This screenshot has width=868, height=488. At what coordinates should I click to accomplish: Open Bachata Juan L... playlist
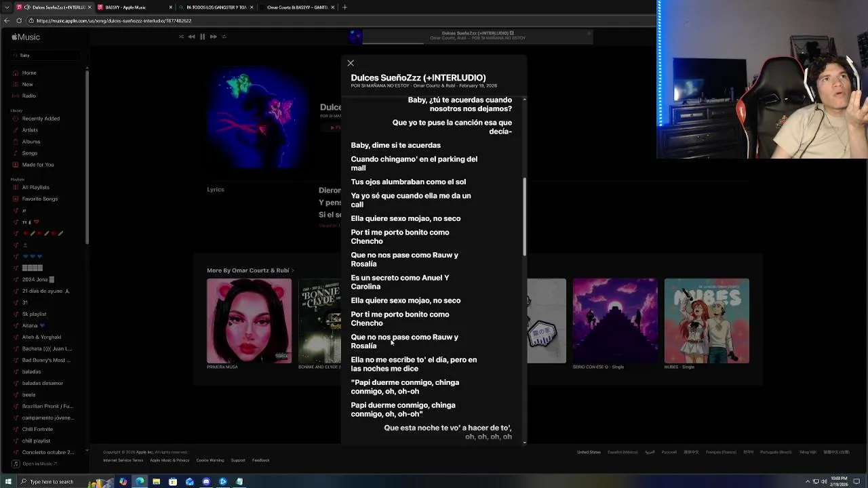pyautogui.click(x=47, y=348)
